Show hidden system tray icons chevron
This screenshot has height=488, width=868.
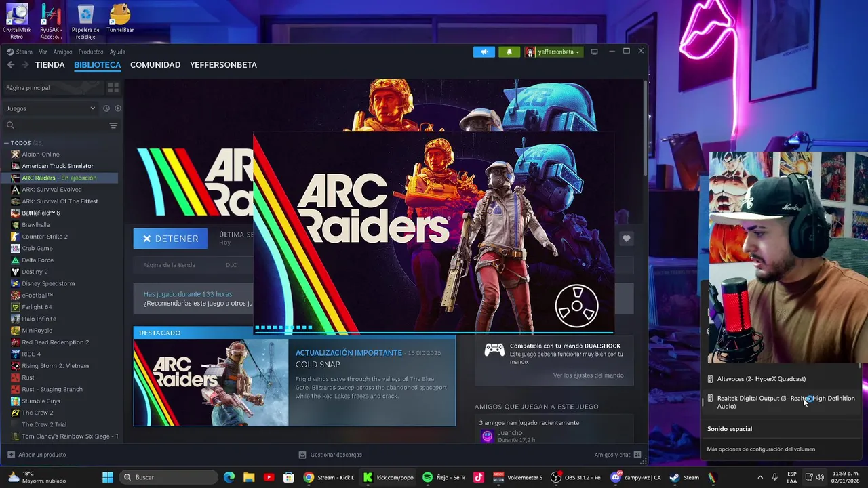pyautogui.click(x=759, y=477)
